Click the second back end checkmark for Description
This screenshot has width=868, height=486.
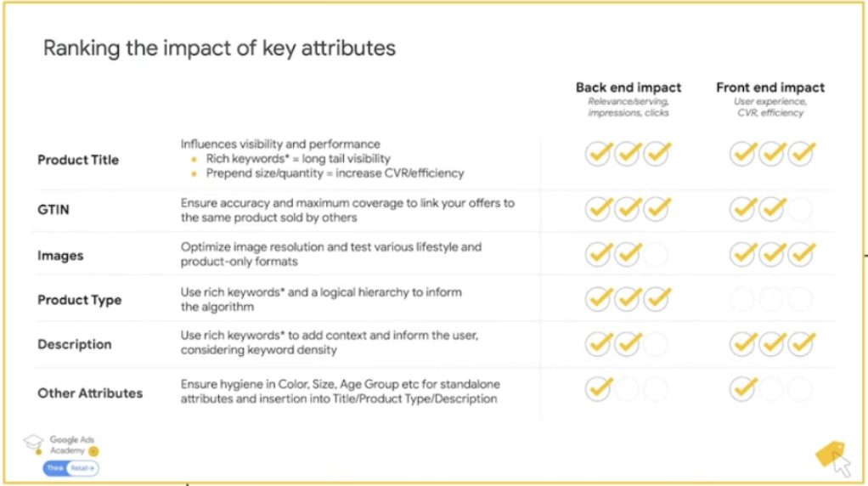point(628,344)
